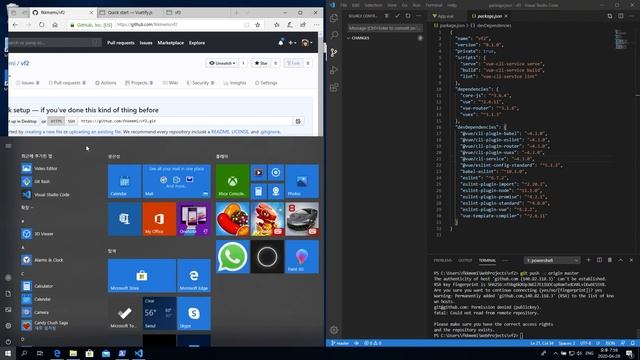Viewport: 640px width, 360px height.
Task: Click the .gitignore link on GitHub
Action: coord(270,132)
